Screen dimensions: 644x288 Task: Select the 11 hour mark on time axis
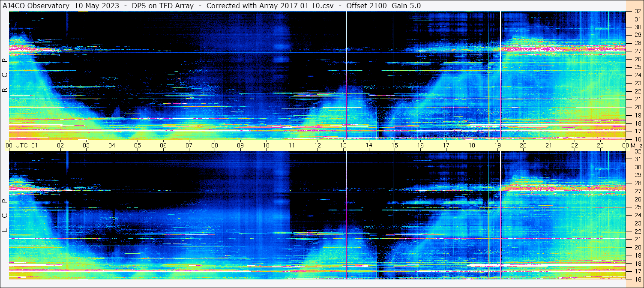point(291,145)
